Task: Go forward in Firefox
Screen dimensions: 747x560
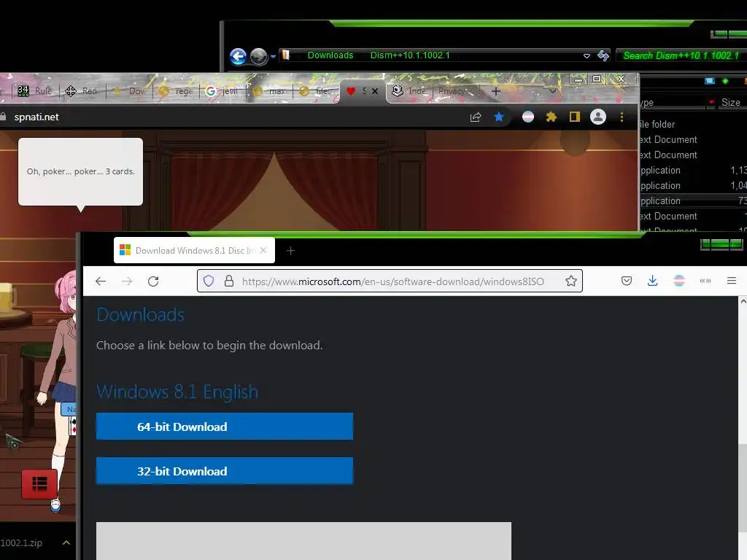Action: coord(127,281)
